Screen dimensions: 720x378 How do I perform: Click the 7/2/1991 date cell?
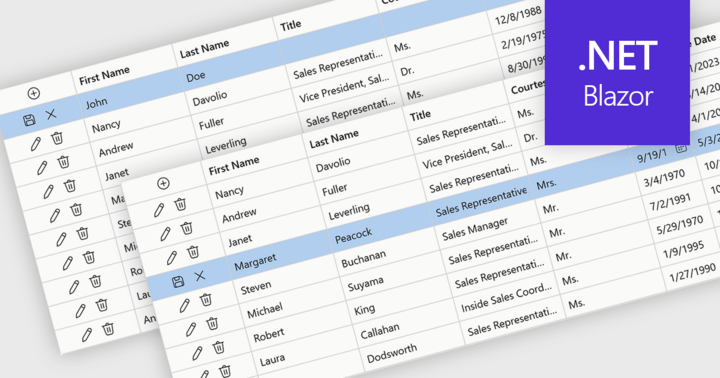670,202
